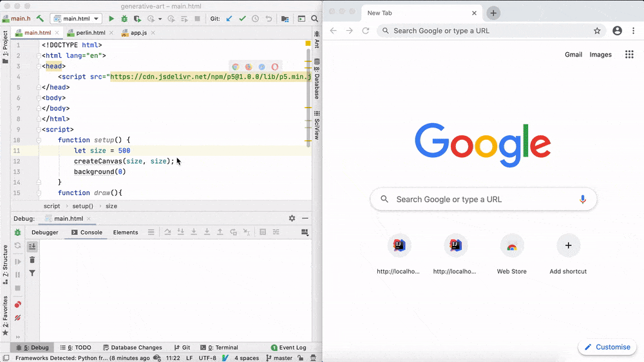Open Google apps grid in Chrome
644x362 pixels.
(x=629, y=55)
